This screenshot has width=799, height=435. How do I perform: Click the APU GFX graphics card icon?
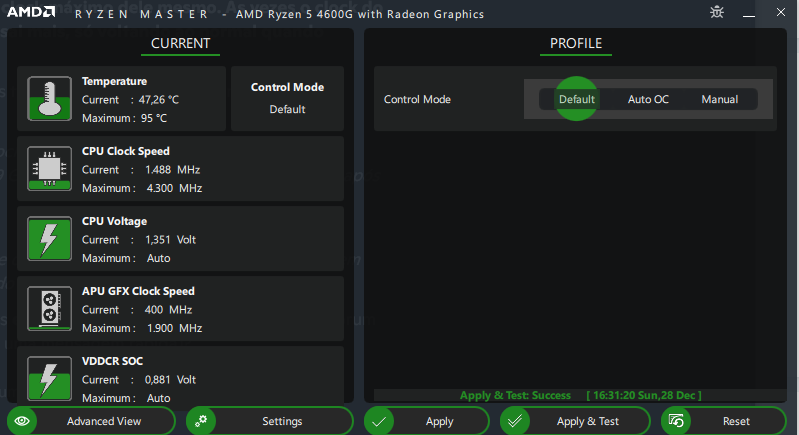47,308
